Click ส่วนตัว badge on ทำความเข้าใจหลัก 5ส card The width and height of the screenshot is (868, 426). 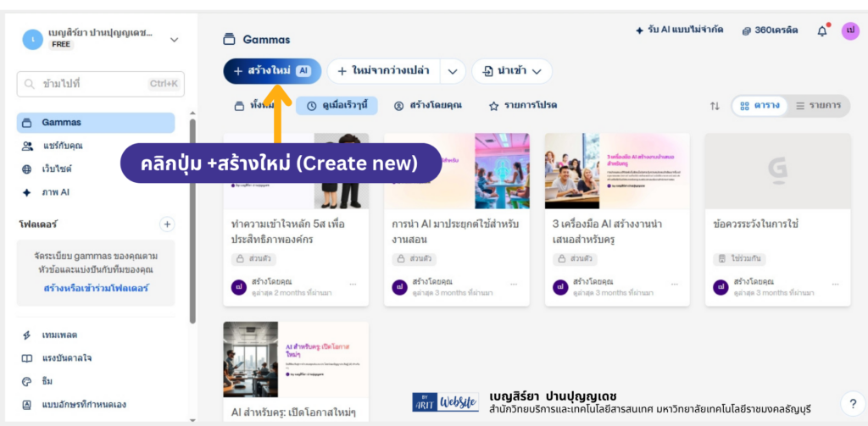(253, 259)
